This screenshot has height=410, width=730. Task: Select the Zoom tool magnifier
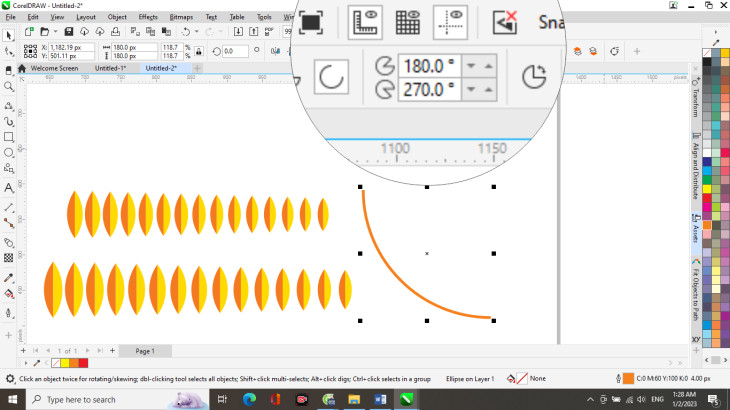[8, 87]
